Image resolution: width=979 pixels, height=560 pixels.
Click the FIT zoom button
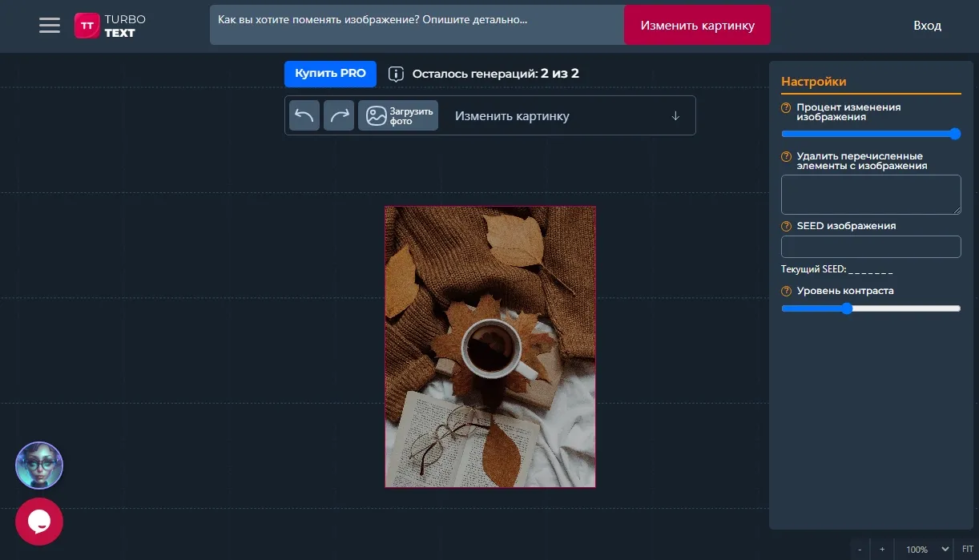967,550
